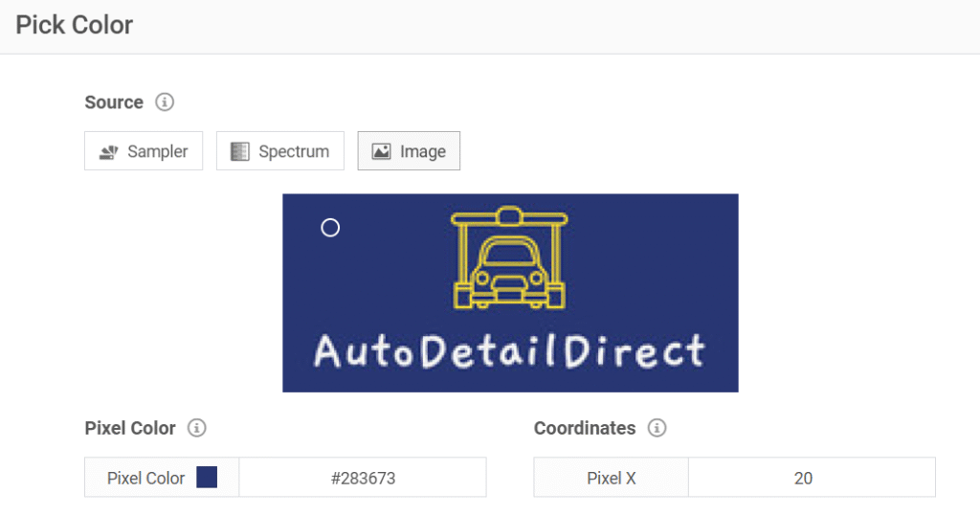Switch source to Sampler
The image size is (980, 515).
tap(144, 151)
